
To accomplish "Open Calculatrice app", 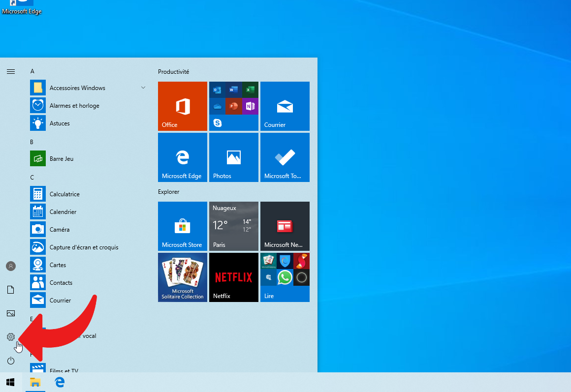I will click(x=88, y=194).
